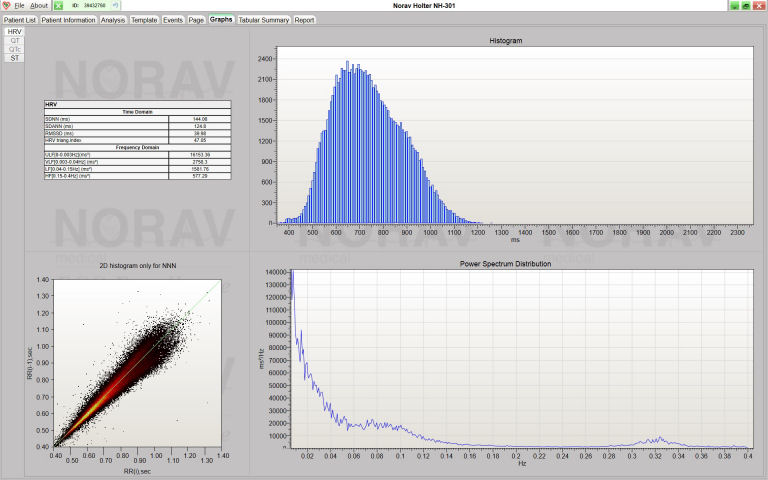The height and width of the screenshot is (480, 768).
Task: Open the File menu
Action: click(x=19, y=6)
